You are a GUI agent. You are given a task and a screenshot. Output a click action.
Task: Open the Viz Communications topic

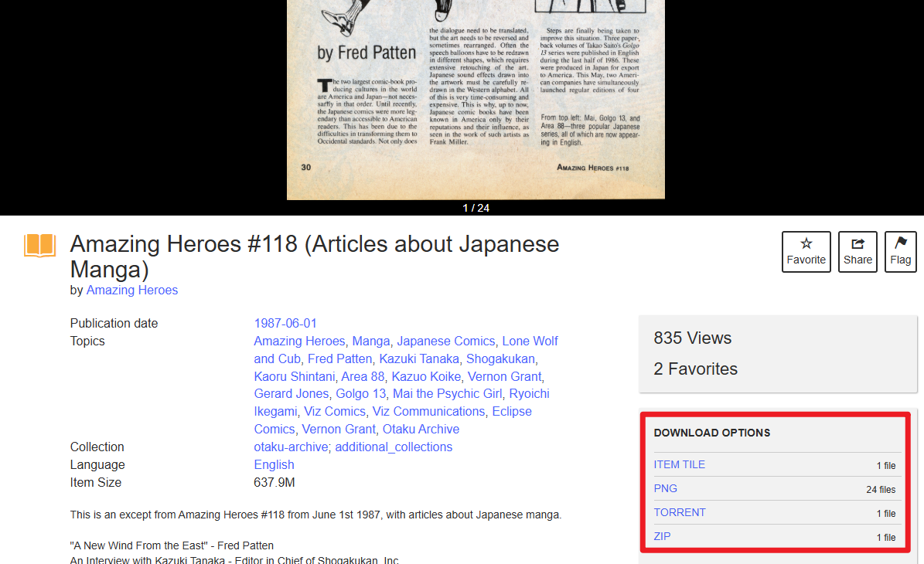tap(428, 411)
